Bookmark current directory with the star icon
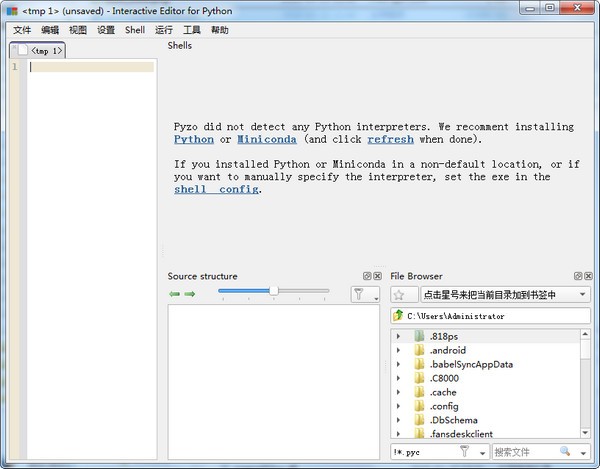This screenshot has width=600, height=469. click(x=400, y=294)
